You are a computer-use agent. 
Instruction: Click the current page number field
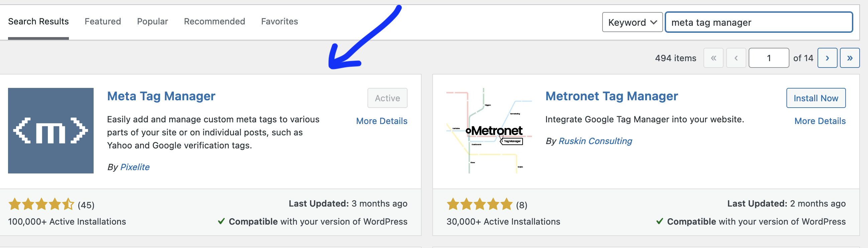click(769, 58)
